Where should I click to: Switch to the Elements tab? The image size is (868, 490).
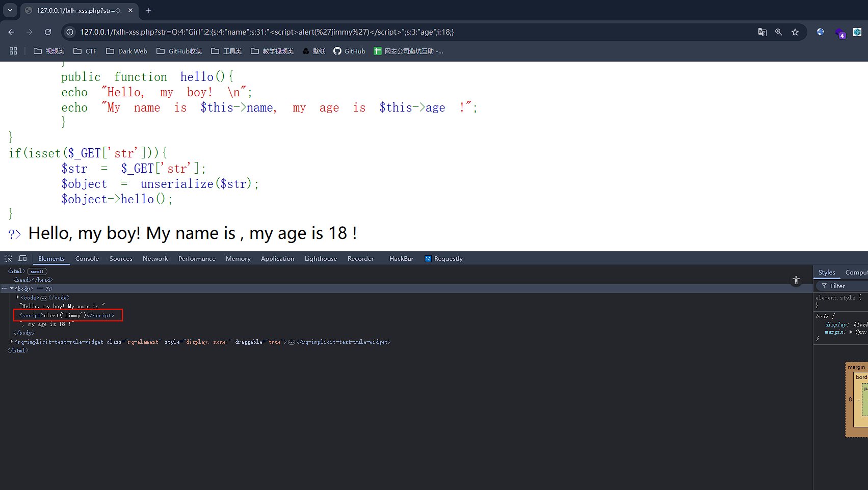pos(51,259)
